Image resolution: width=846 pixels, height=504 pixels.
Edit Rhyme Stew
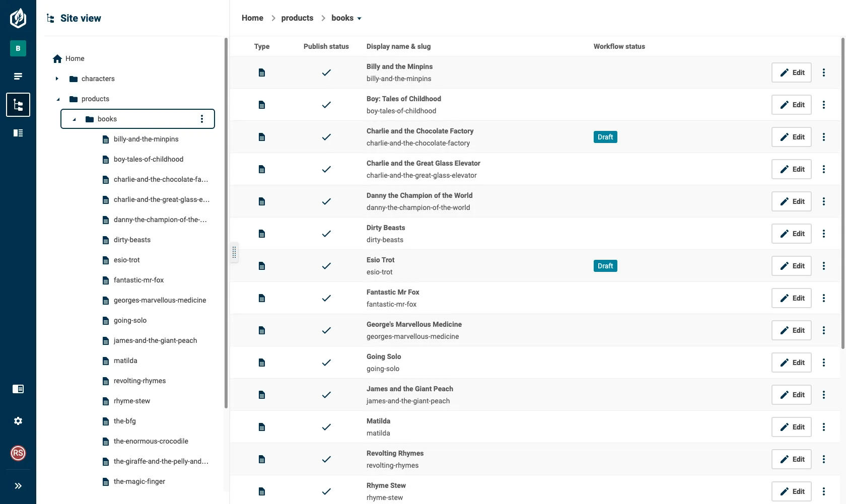792,491
